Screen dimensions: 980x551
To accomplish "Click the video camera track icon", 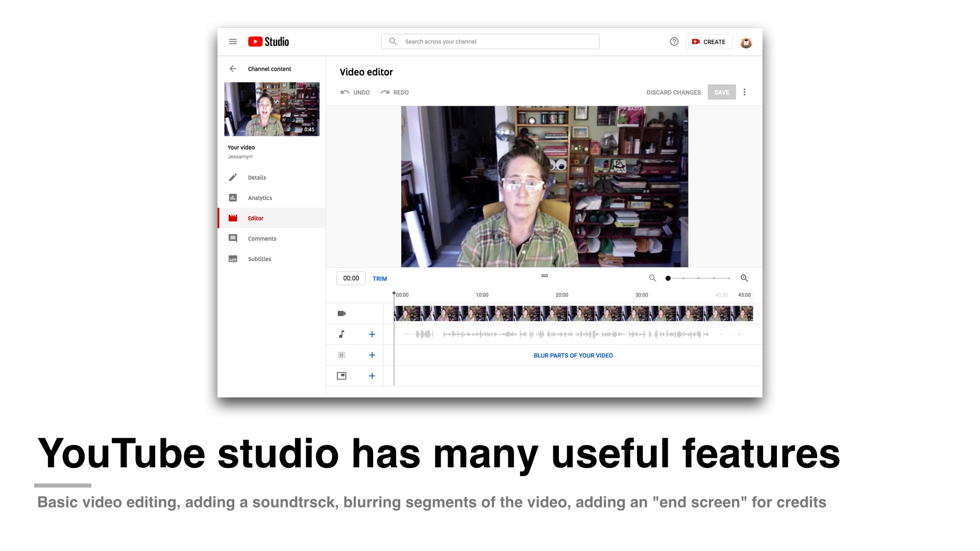I will tap(341, 313).
